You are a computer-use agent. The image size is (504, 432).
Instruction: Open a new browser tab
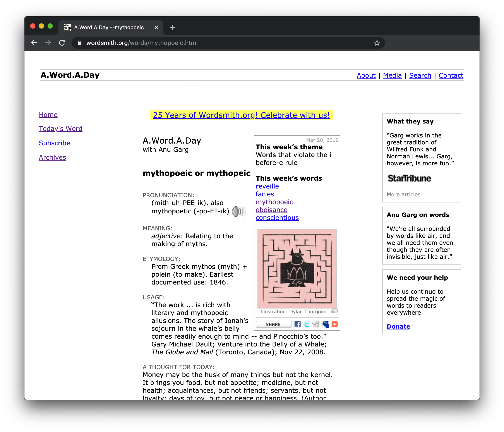(x=173, y=27)
